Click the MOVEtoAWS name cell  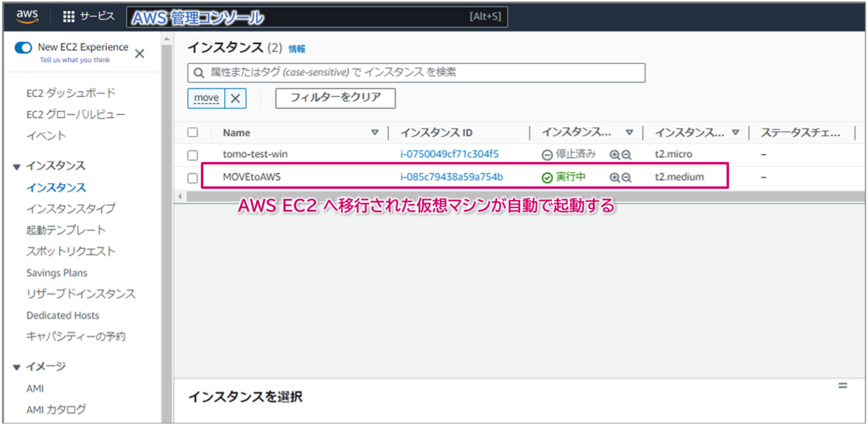pyautogui.click(x=252, y=177)
